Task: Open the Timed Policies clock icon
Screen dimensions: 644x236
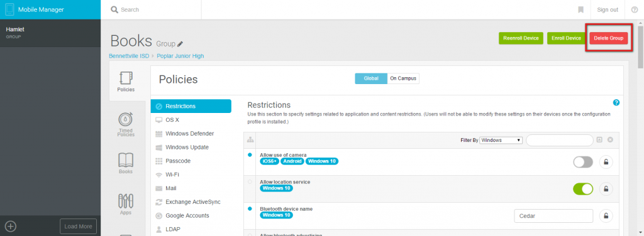Action: coord(126,119)
